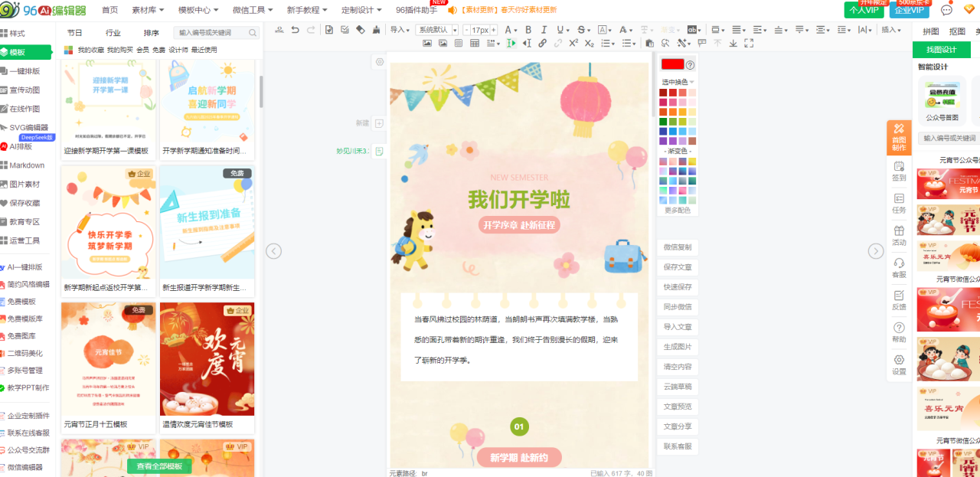Expand the 选中换色 dropdown
Viewport: 980px width, 477px height.
point(678,82)
